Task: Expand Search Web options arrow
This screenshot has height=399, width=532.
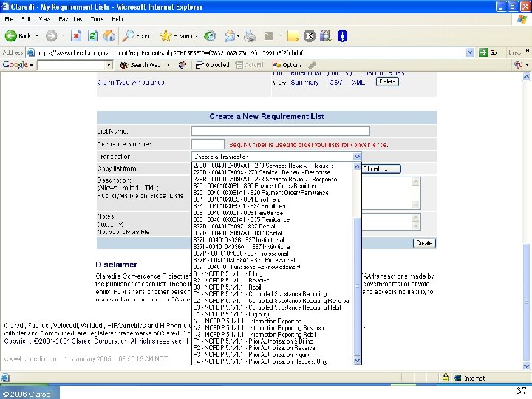Action: coord(168,65)
